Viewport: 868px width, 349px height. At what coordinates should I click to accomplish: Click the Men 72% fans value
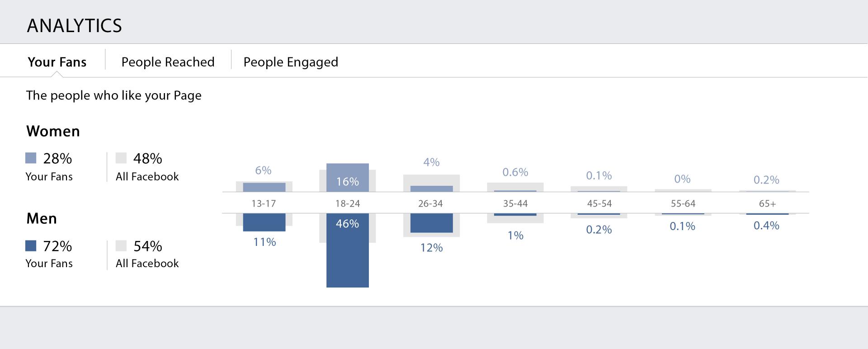[x=57, y=246]
